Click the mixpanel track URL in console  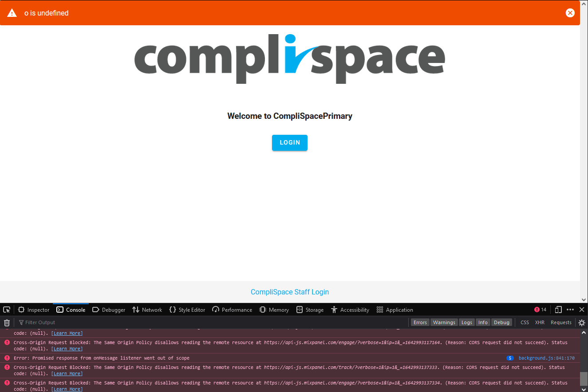click(351, 367)
